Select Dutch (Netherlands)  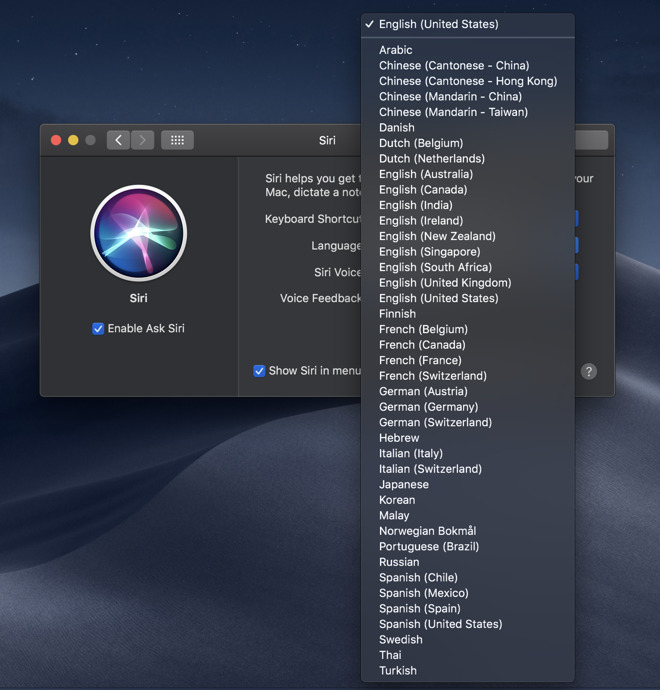tap(468, 158)
